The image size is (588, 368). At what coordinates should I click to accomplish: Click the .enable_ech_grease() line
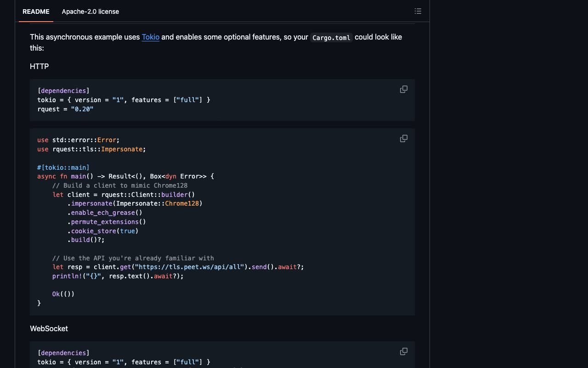105,213
